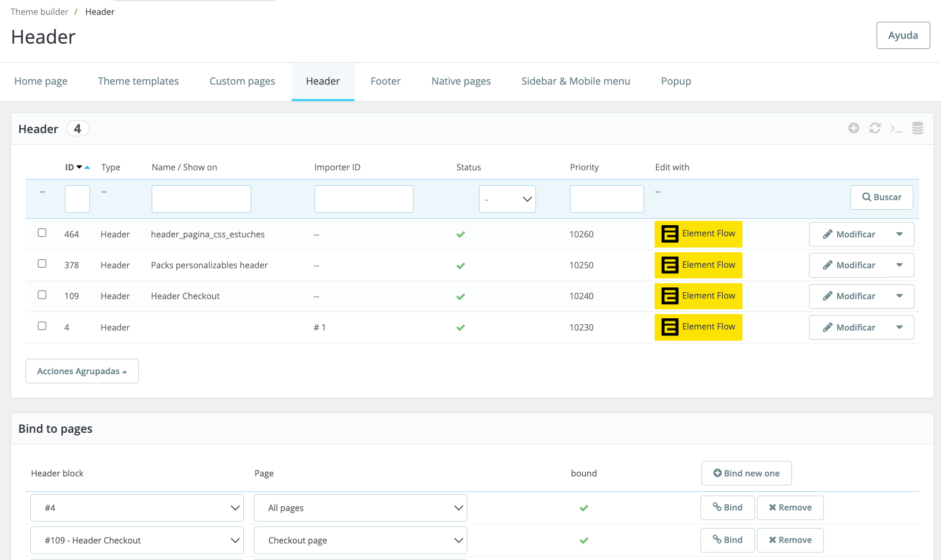The image size is (941, 560).
Task: Select checkbox for header 109
Action: [x=42, y=294]
